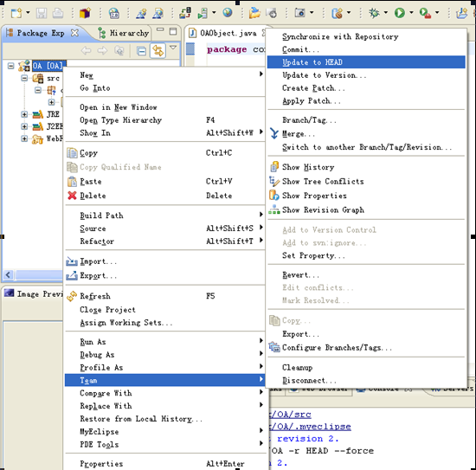The width and height of the screenshot is (476, 470).
Task: Expand the JRE library node
Action: (24, 114)
